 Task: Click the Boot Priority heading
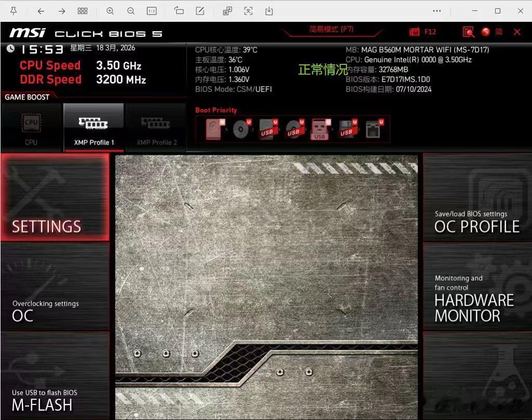(x=216, y=110)
